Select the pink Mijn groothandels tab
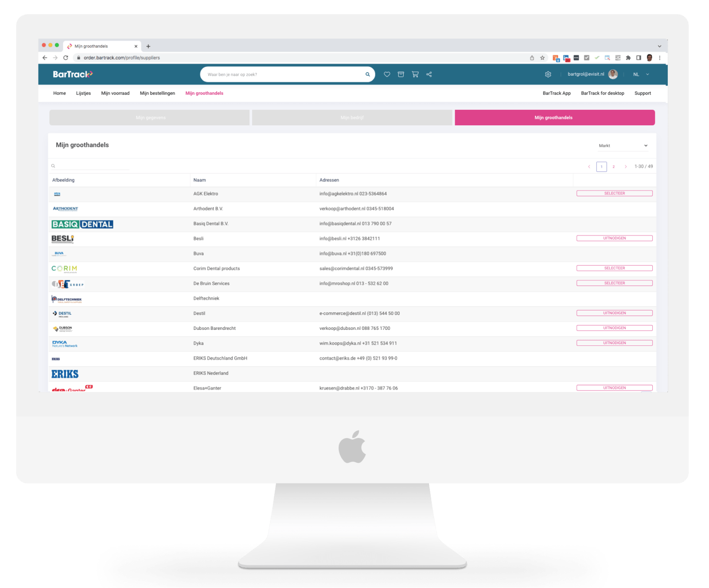This screenshot has height=588, width=709. [x=555, y=118]
